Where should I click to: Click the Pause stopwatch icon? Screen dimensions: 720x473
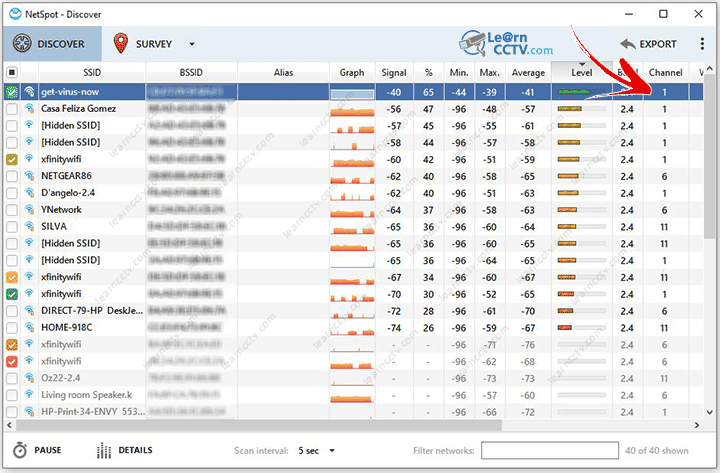19,450
